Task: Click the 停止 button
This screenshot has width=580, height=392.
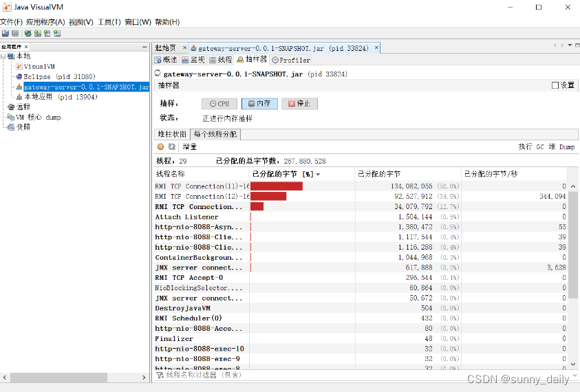Action: [299, 104]
